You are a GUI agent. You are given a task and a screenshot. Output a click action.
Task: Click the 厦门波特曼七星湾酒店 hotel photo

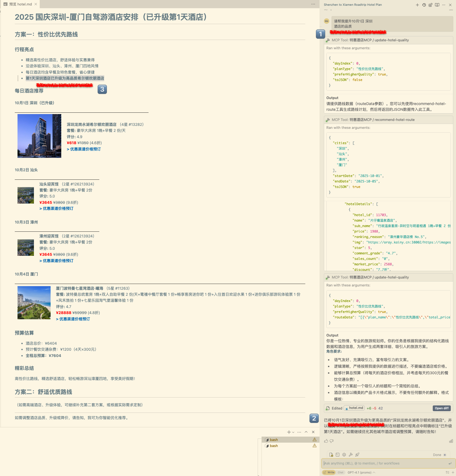tap(34, 303)
